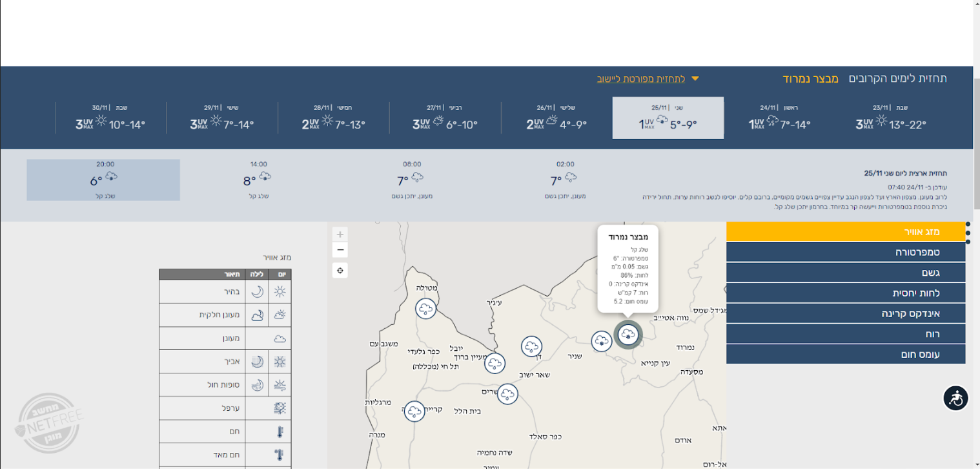Select Monday 25/11 forecast day
This screenshot has width=980, height=469.
668,118
